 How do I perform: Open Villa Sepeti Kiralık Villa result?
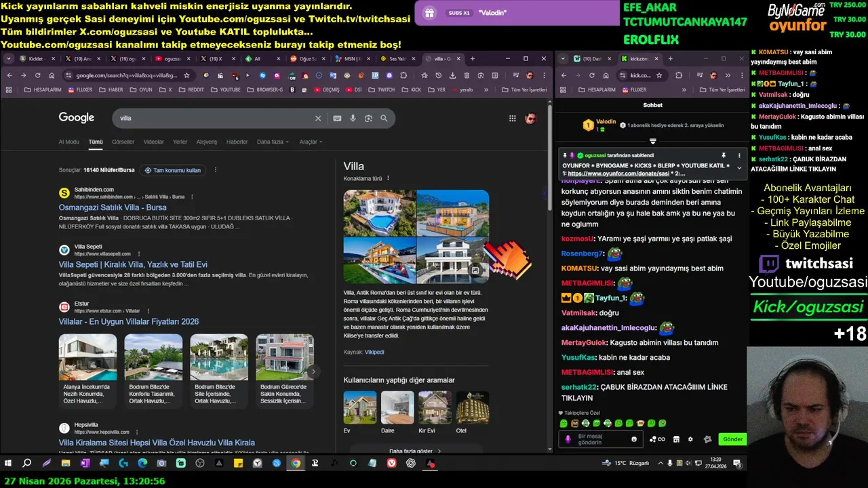(x=133, y=264)
